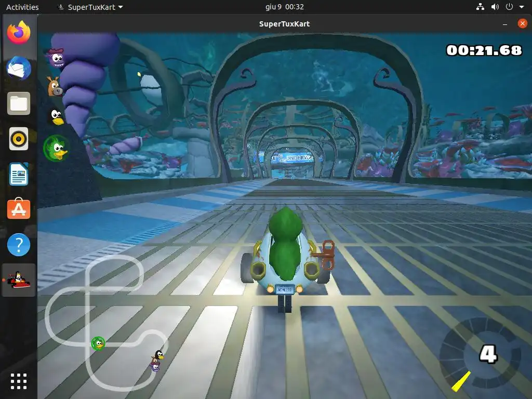Screen dimensions: 532x399
Task: Click the green duck player rank icon
Action: click(x=56, y=148)
